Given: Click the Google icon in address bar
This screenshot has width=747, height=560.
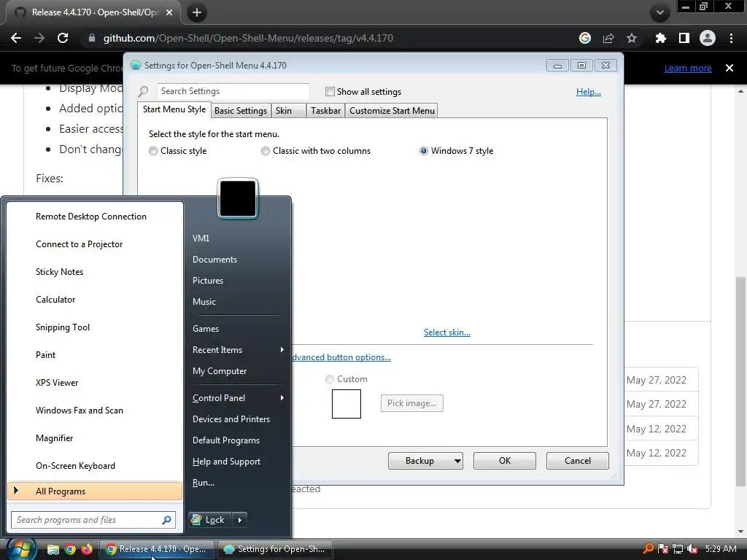Looking at the screenshot, I should (x=585, y=38).
